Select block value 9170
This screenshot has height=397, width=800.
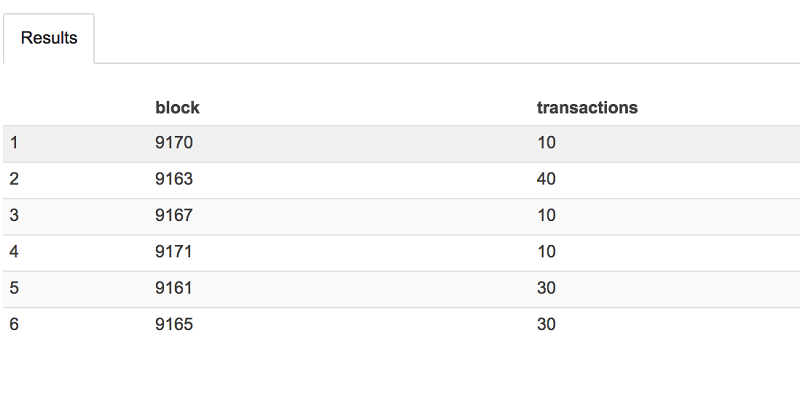pyautogui.click(x=174, y=142)
